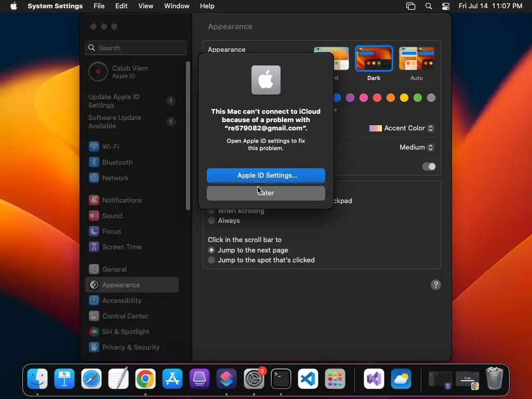Launch Safari from the Dock
Screen dimensions: 532x399
(91, 378)
